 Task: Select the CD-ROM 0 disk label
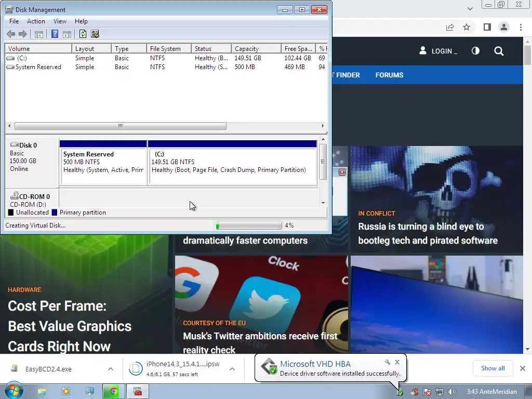coord(32,198)
